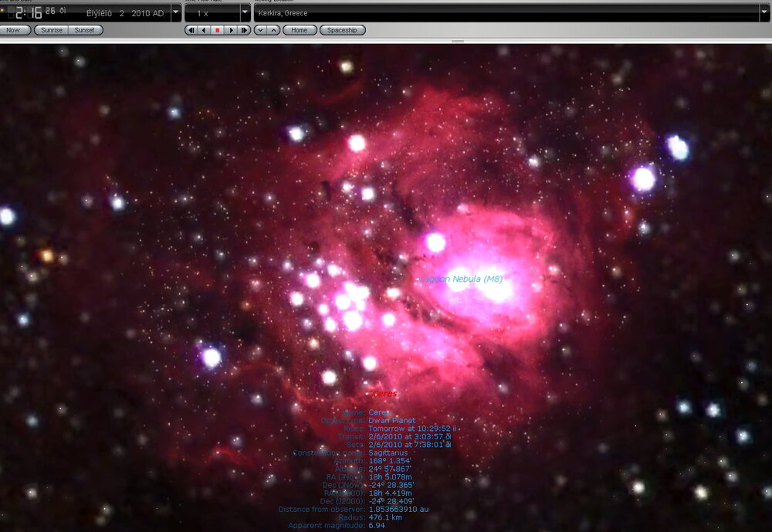Run time flow in reverse
Image resolution: width=772 pixels, height=532 pixels.
pos(205,30)
